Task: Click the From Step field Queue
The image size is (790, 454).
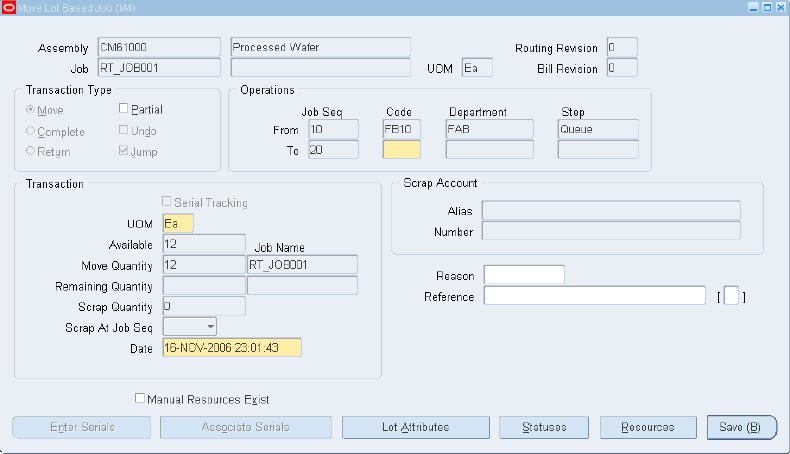Action: (x=599, y=129)
